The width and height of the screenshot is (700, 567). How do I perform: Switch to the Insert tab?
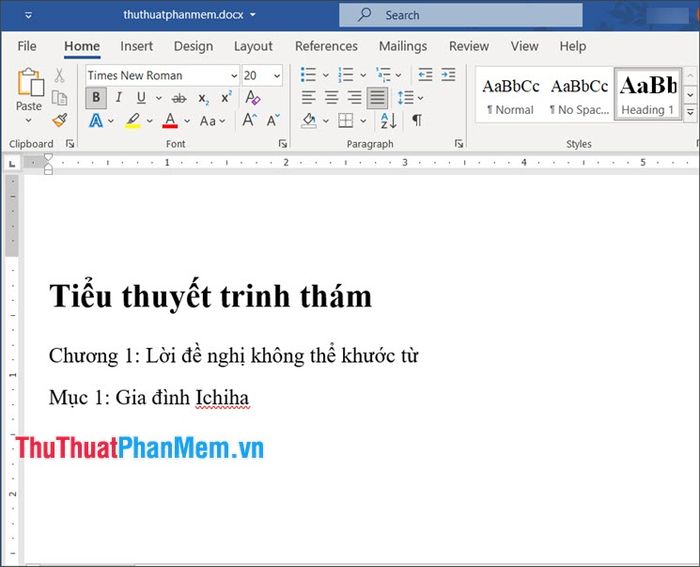137,46
